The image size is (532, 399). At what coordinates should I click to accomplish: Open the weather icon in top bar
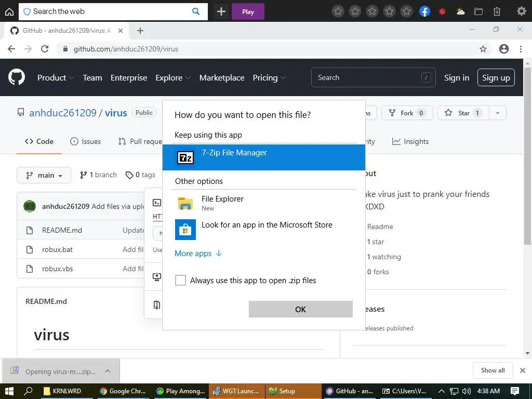pos(460,11)
